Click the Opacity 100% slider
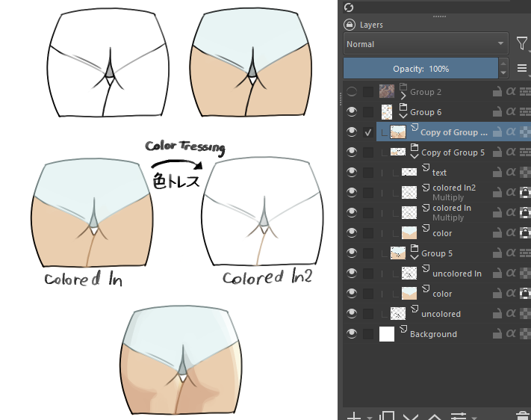Image resolution: width=531 pixels, height=420 pixels. (420, 69)
